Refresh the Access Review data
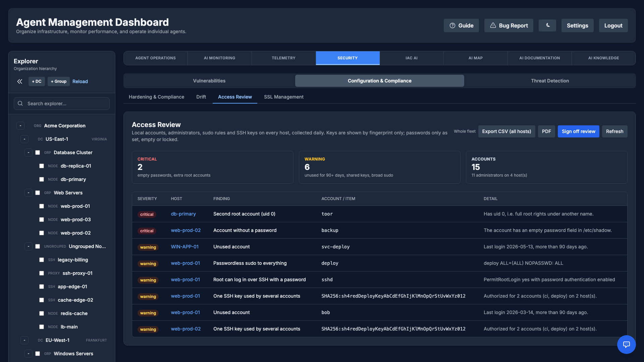This screenshot has height=362, width=644. point(615,131)
